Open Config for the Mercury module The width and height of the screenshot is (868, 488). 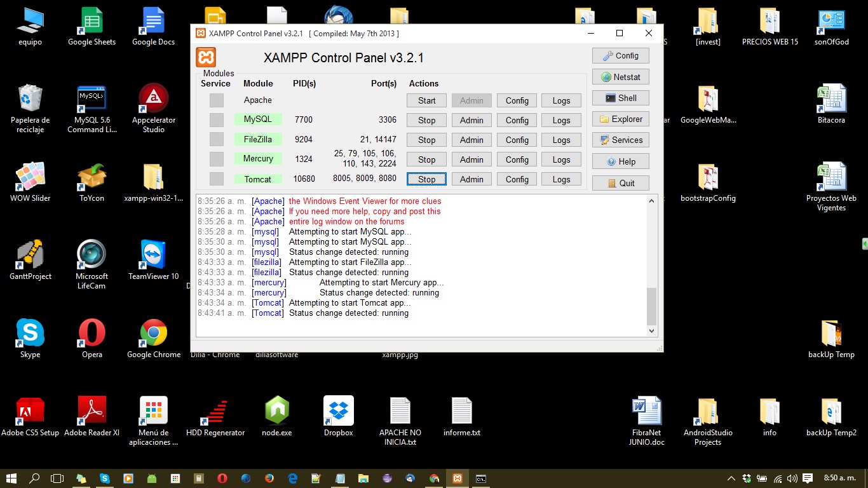point(517,159)
